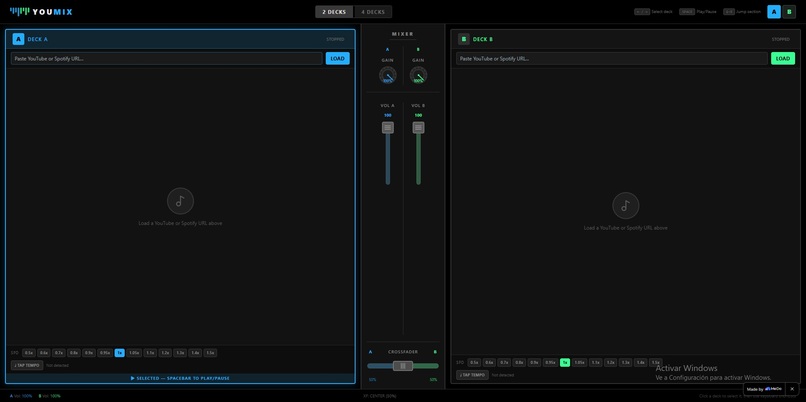Set Deck A speed to 0.7x
This screenshot has height=402, width=806.
(x=59, y=353)
